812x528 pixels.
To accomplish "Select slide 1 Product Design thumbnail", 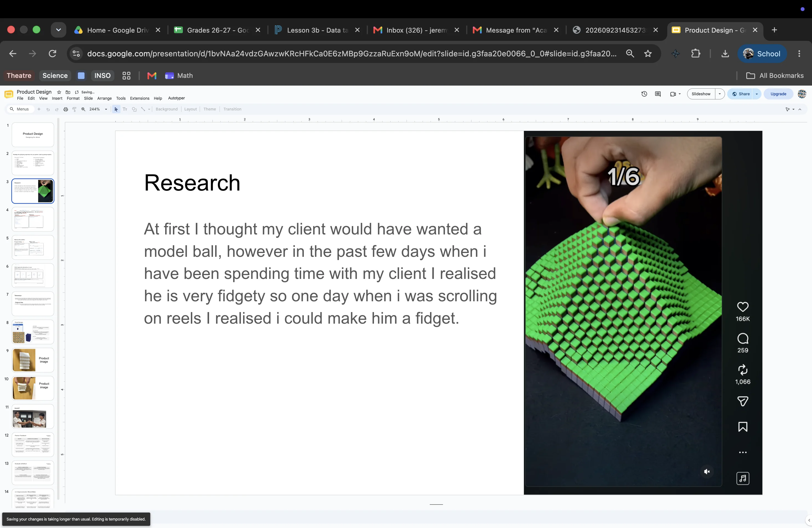I will (x=33, y=134).
